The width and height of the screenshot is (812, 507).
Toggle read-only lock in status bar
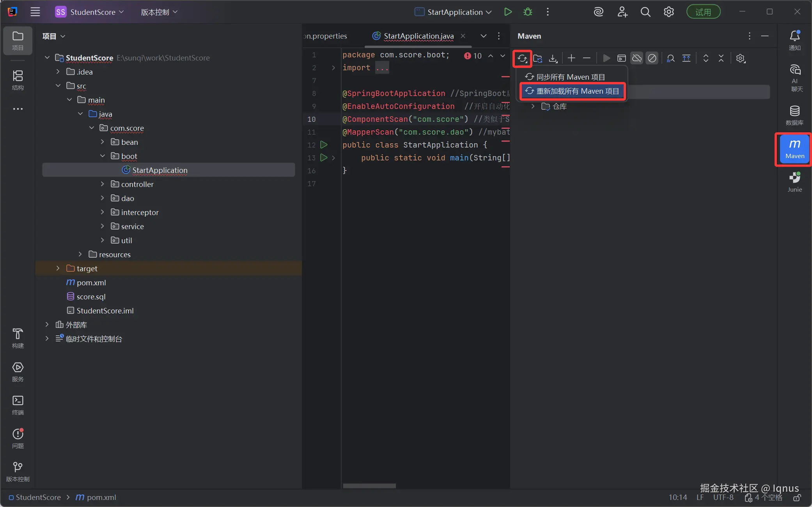797,498
